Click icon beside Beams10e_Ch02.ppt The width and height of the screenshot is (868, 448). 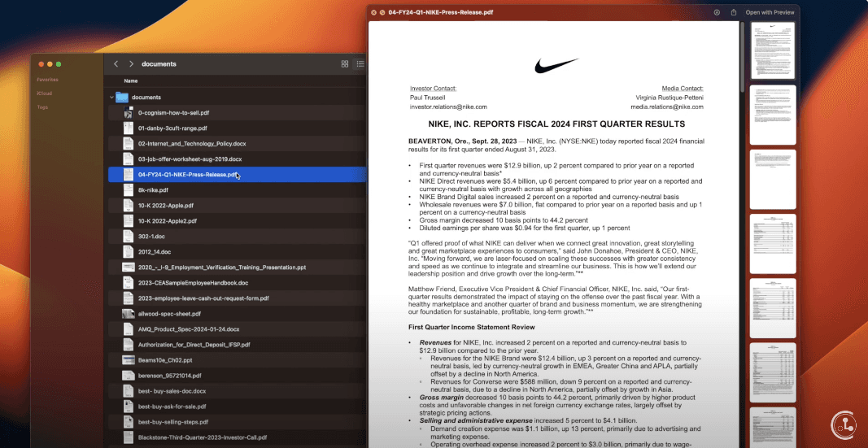click(128, 361)
